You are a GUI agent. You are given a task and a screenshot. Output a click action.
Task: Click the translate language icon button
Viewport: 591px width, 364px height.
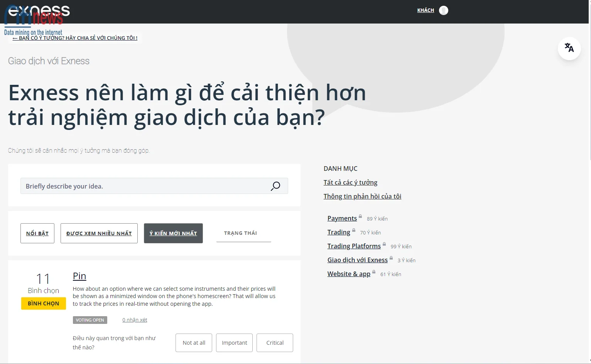[569, 48]
